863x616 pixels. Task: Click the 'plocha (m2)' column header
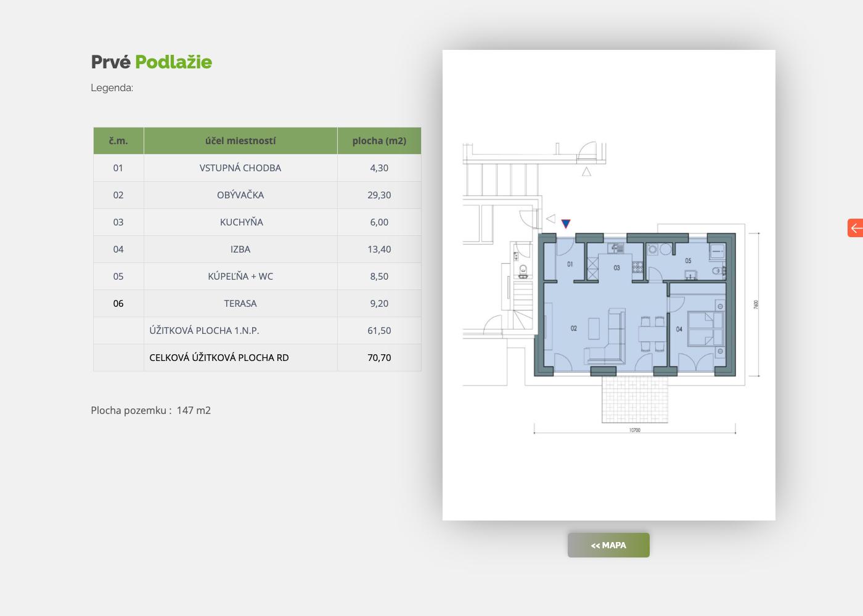[x=379, y=140]
